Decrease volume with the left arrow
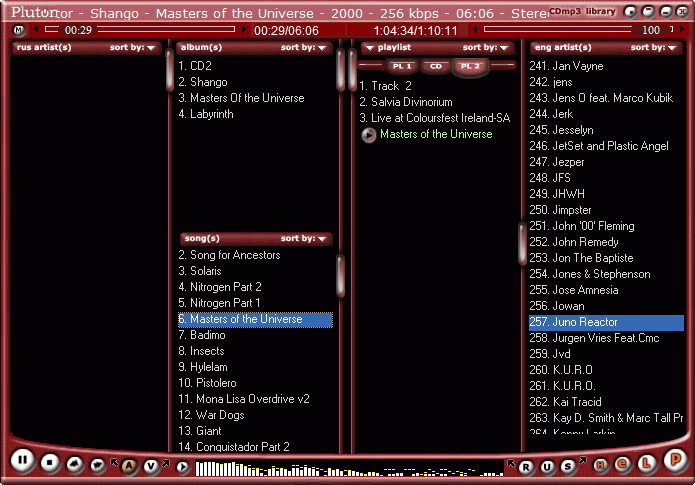This screenshot has width=695, height=485. click(475, 30)
